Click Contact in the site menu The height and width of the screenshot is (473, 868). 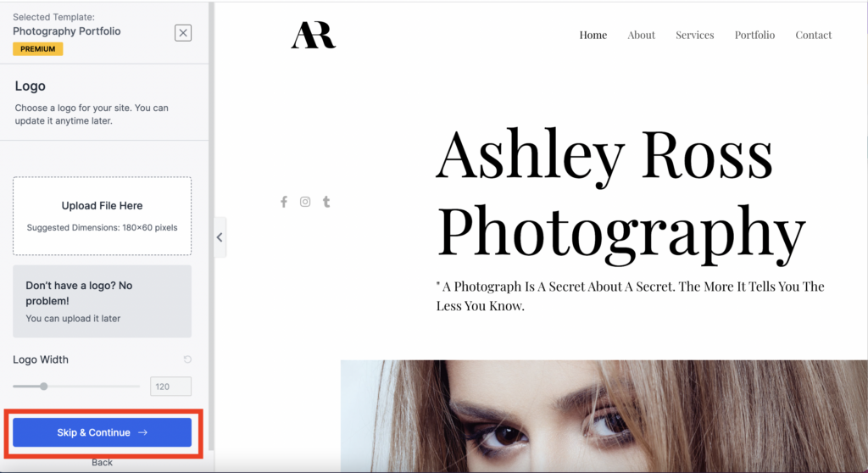pos(813,35)
